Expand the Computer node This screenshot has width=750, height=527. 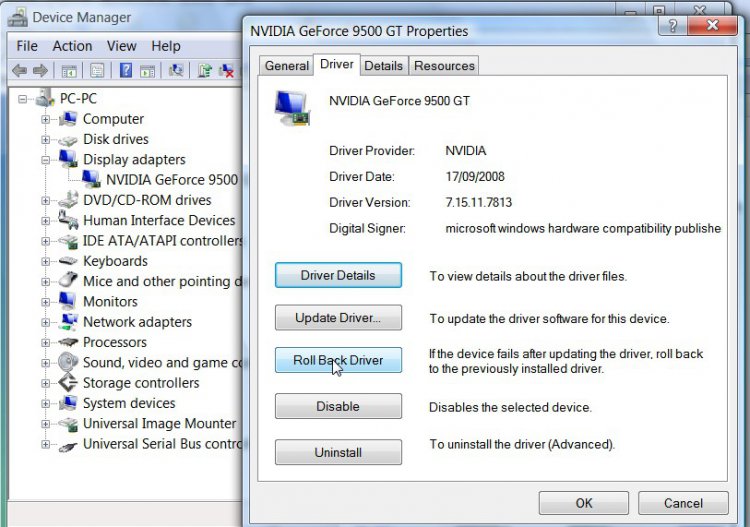(45, 119)
